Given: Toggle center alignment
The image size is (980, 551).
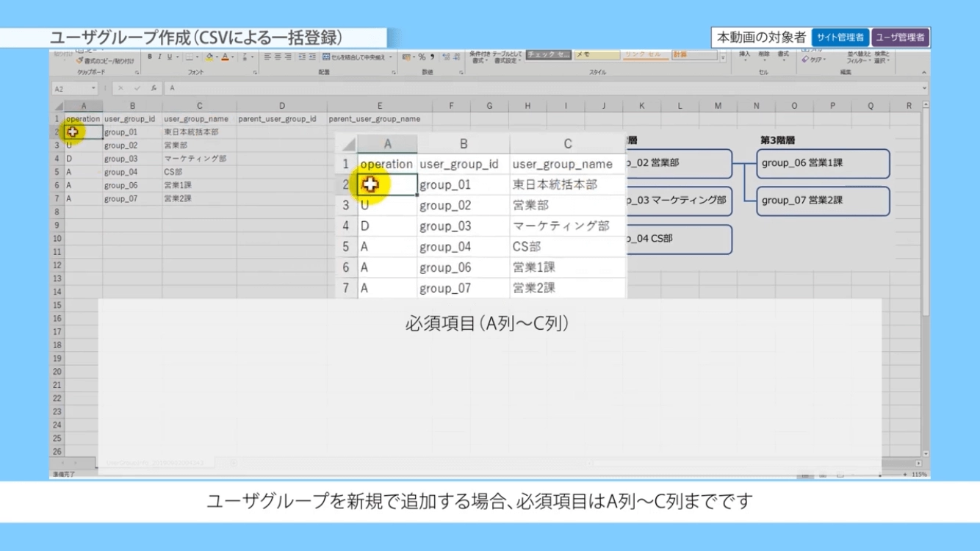Looking at the screenshot, I should (x=278, y=57).
